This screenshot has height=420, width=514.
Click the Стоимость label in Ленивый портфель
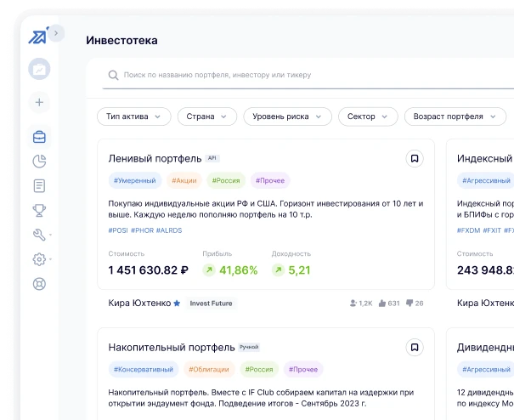(127, 253)
